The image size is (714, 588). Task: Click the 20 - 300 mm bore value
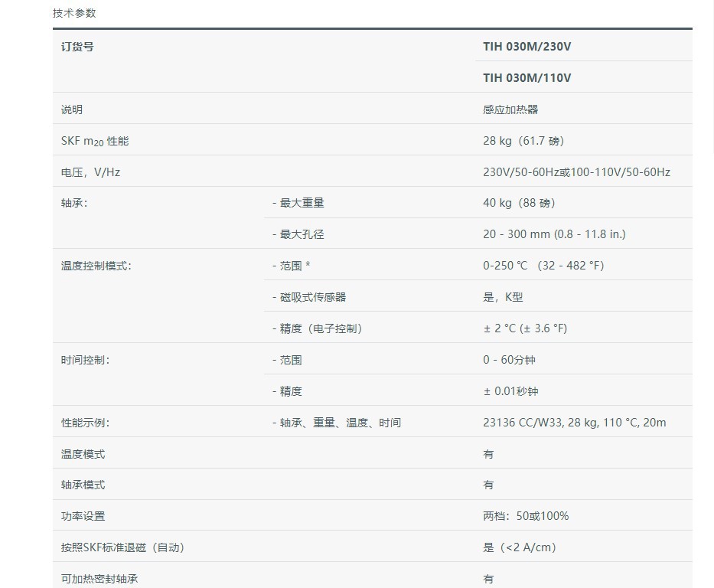point(554,234)
